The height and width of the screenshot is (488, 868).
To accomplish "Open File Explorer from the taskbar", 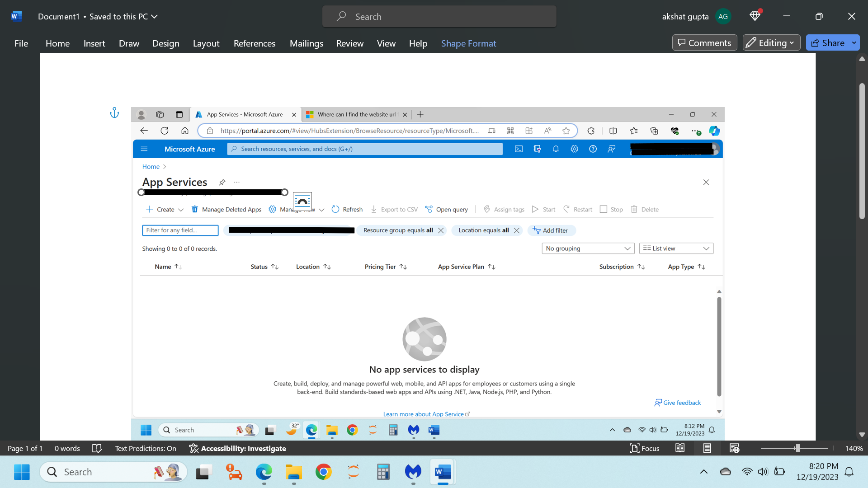I will (x=294, y=472).
